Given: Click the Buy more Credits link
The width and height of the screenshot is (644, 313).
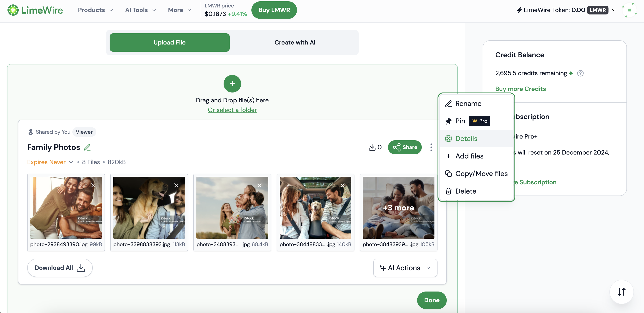Looking at the screenshot, I should point(521,89).
